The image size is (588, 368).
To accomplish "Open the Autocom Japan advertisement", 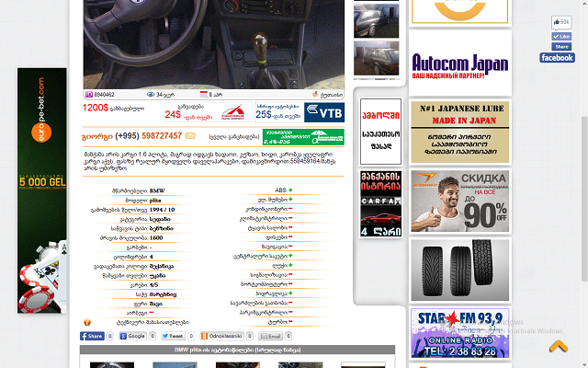I will [459, 63].
